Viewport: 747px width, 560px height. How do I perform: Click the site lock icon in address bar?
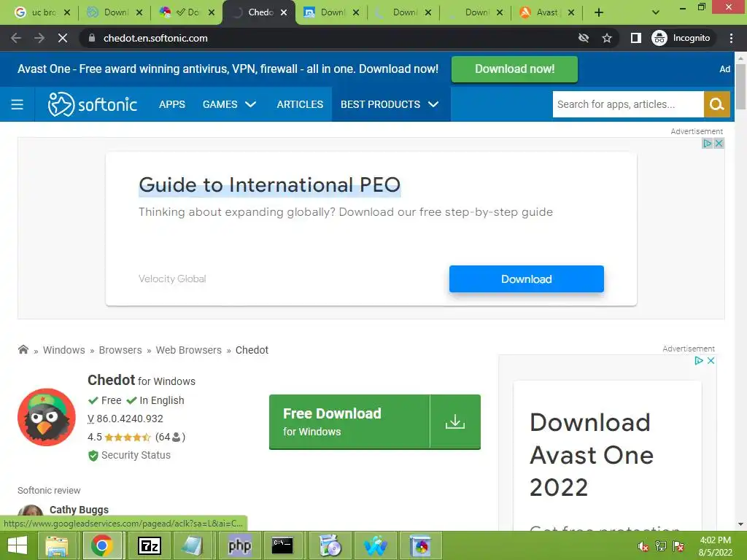coord(92,38)
